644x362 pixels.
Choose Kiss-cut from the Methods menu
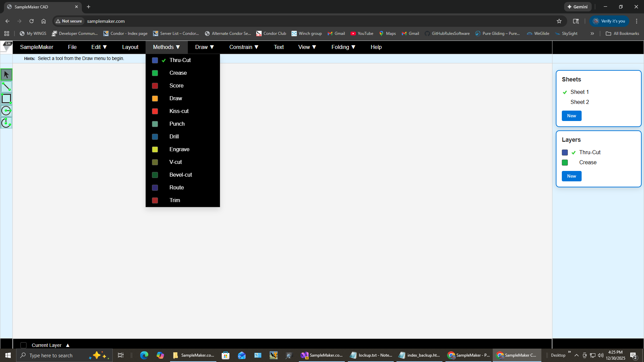(179, 111)
